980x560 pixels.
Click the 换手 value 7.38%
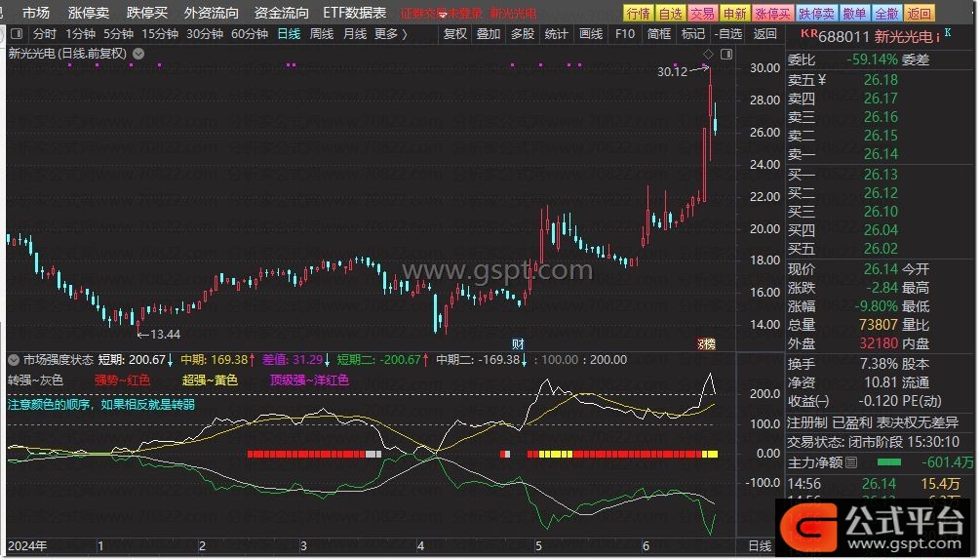click(x=879, y=364)
